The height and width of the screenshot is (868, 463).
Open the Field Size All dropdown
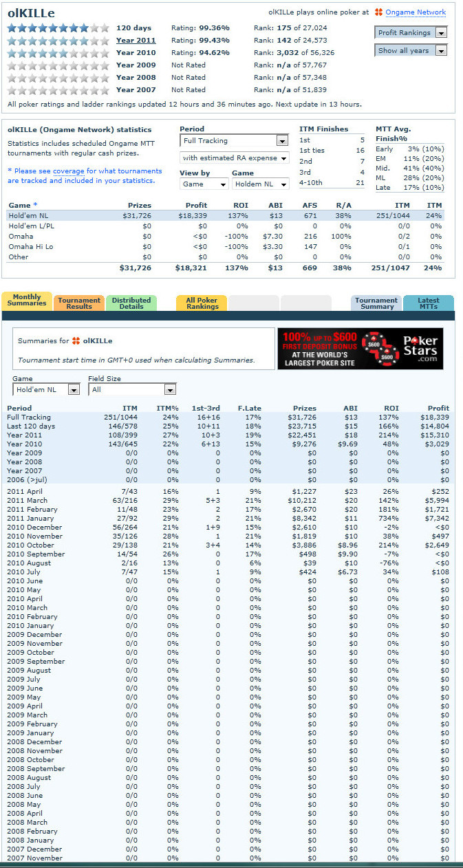(132, 389)
